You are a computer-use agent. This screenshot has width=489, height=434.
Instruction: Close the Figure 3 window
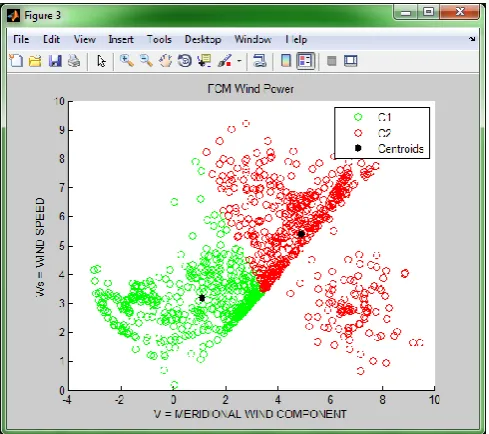pyautogui.click(x=460, y=12)
